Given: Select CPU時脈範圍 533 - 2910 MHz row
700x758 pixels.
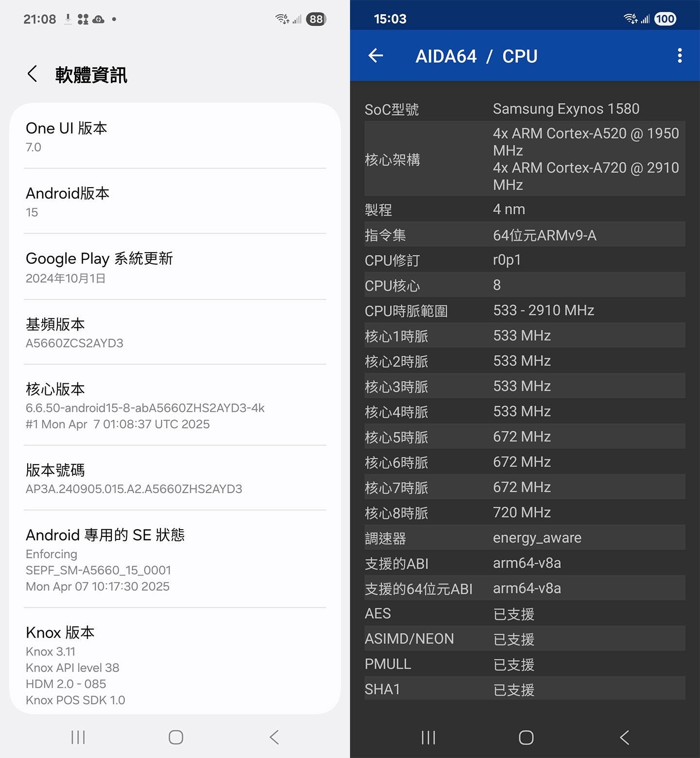Looking at the screenshot, I should 525,310.
